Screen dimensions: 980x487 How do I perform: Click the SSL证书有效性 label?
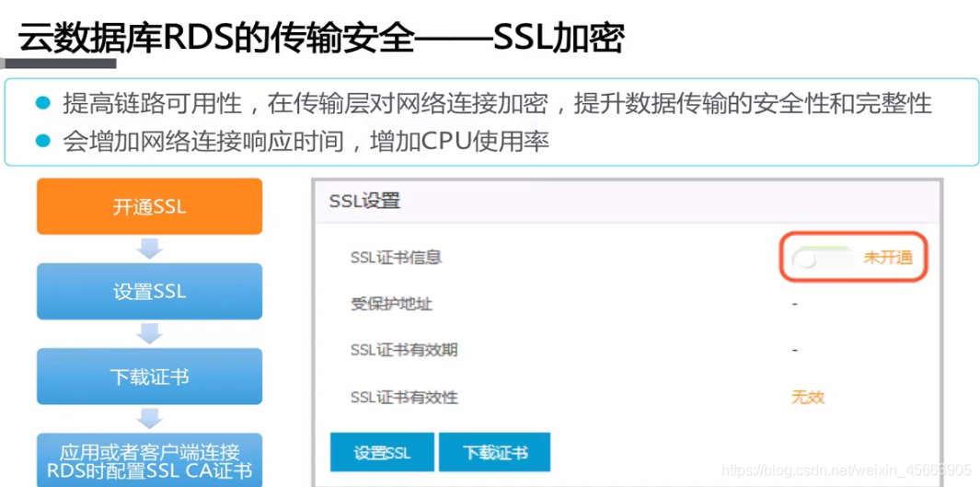pyautogui.click(x=404, y=397)
